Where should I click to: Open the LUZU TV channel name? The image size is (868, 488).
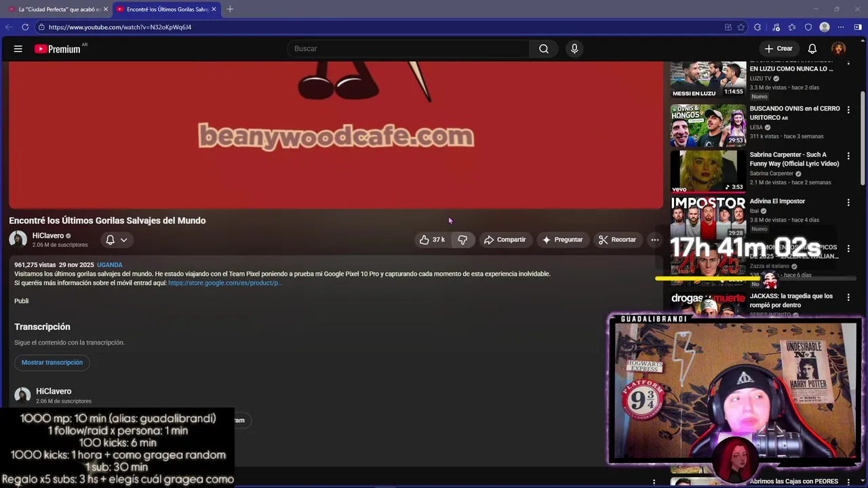(x=761, y=79)
